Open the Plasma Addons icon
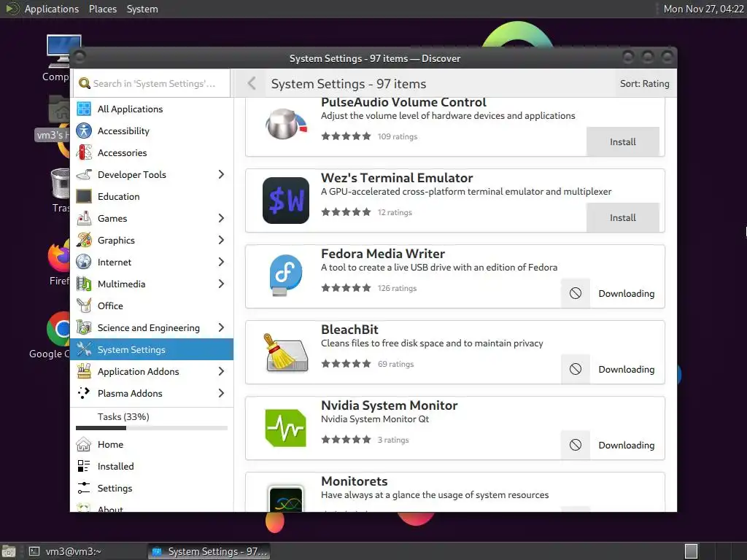The image size is (747, 560). (84, 393)
